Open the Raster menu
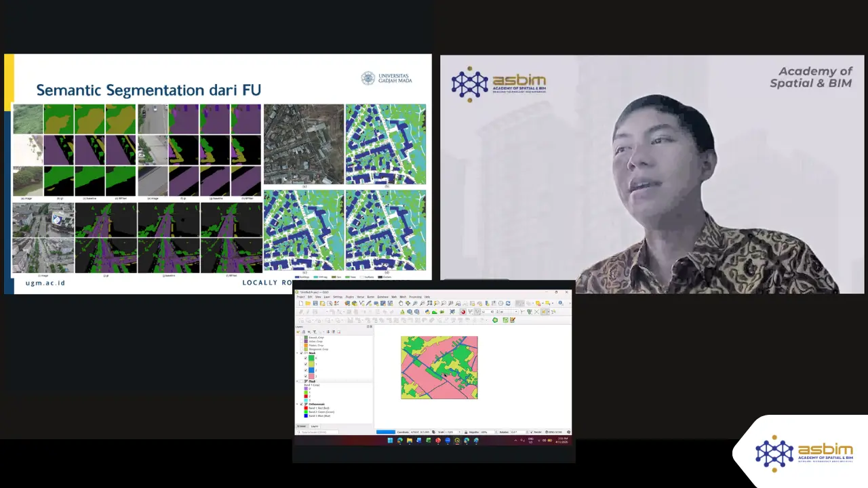The width and height of the screenshot is (868, 488). 370,297
